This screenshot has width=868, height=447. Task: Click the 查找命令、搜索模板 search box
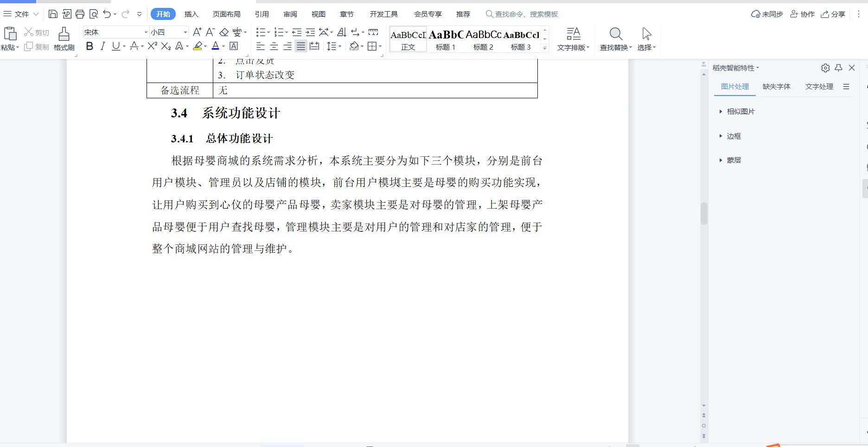522,14
